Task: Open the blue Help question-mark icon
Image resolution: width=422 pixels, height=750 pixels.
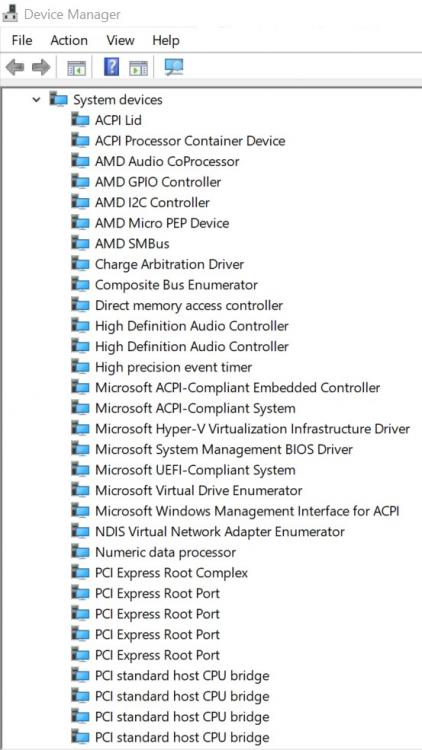Action: tap(111, 67)
